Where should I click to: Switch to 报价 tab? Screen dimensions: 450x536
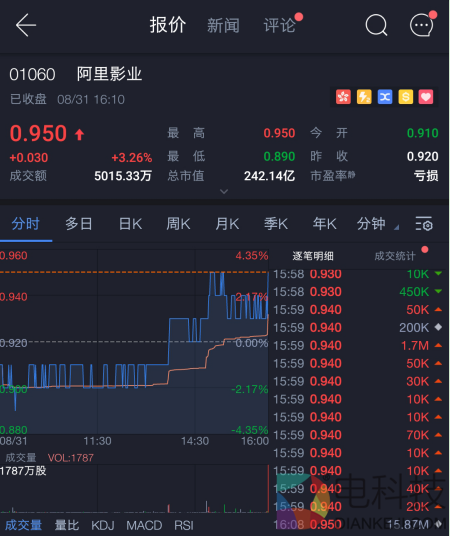(168, 25)
